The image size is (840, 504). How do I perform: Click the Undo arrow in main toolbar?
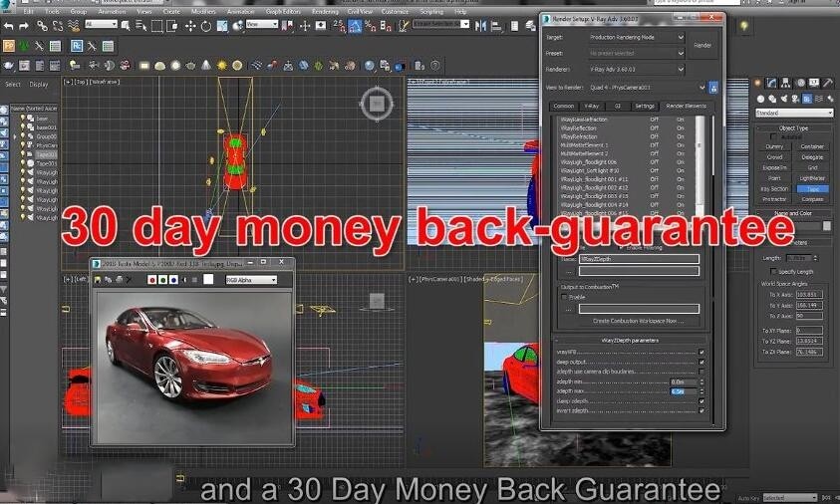tap(9, 25)
